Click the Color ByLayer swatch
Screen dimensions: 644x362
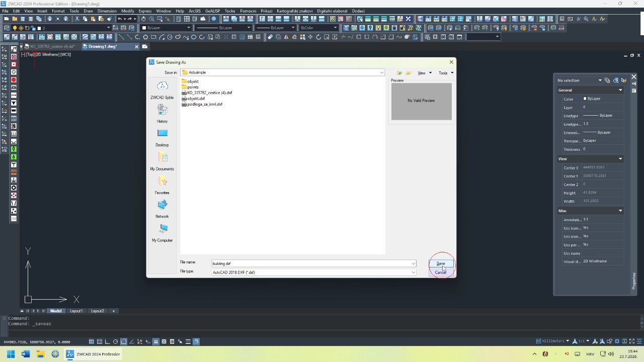(585, 99)
